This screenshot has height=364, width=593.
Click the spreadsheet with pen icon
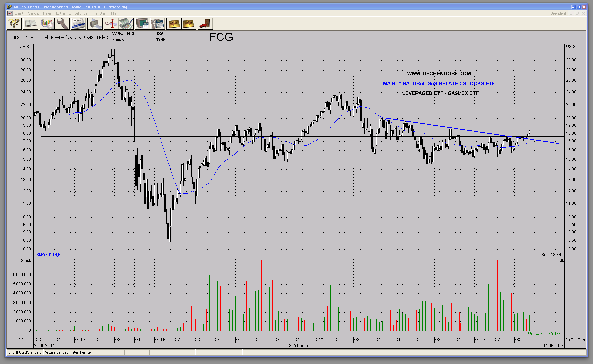(x=126, y=24)
